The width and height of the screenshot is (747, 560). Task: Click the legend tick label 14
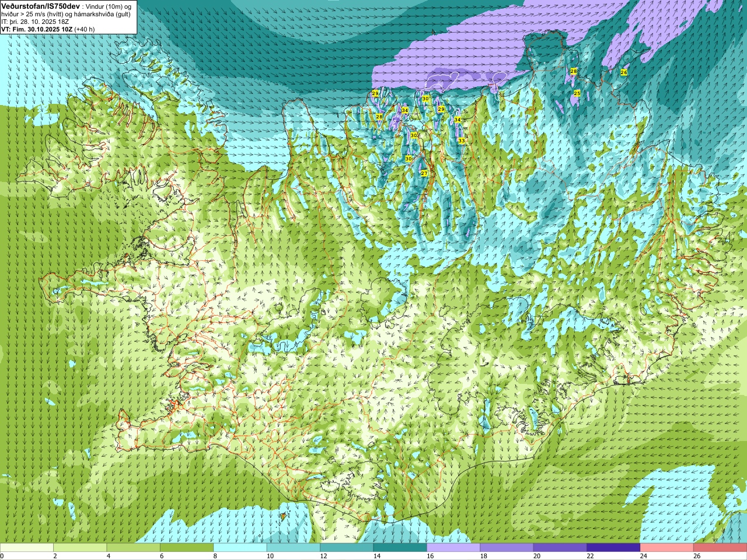[x=377, y=556]
